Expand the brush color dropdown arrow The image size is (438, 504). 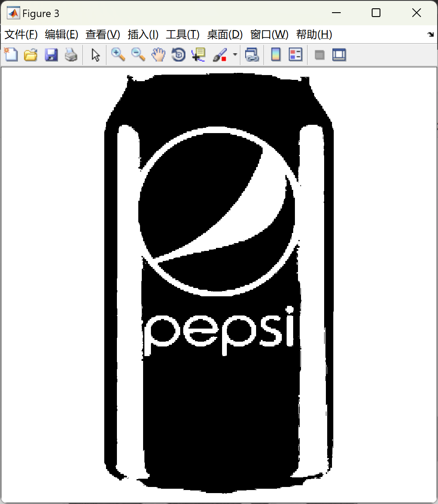pyautogui.click(x=235, y=55)
